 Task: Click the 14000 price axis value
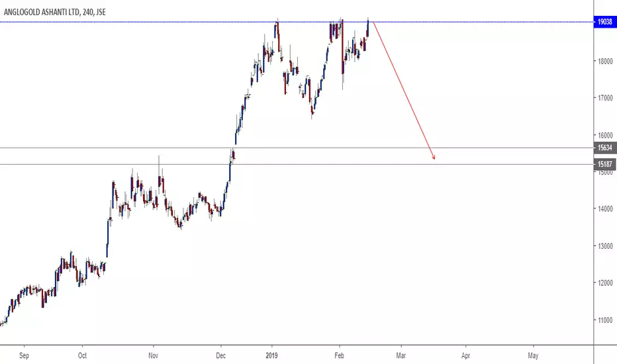(x=605, y=209)
